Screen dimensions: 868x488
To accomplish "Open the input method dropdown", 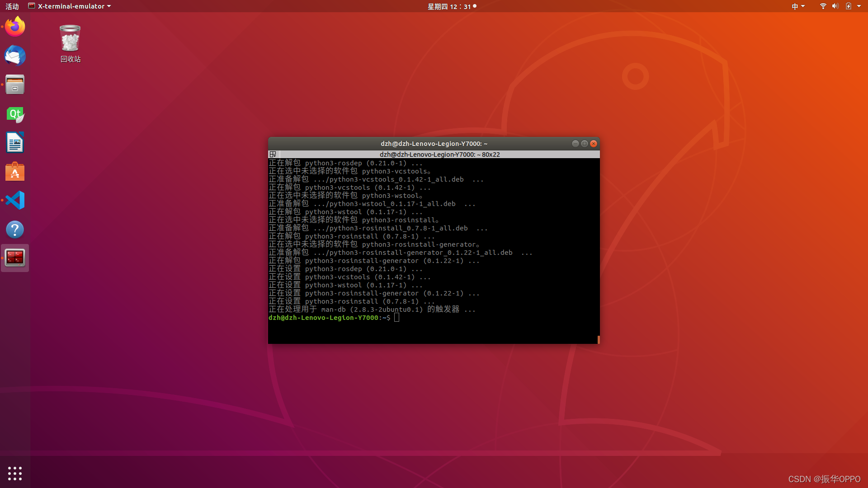I will coord(798,6).
